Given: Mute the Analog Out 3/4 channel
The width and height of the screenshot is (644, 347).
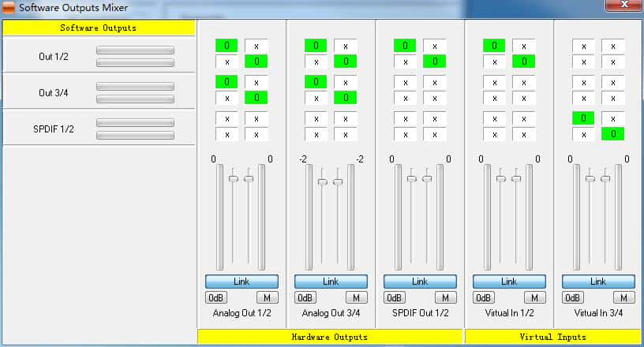Looking at the screenshot, I should (356, 297).
